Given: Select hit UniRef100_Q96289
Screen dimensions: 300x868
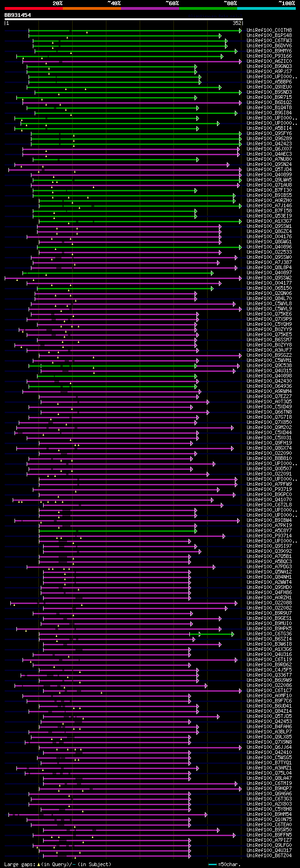Looking at the screenshot, I should [x=269, y=138].
